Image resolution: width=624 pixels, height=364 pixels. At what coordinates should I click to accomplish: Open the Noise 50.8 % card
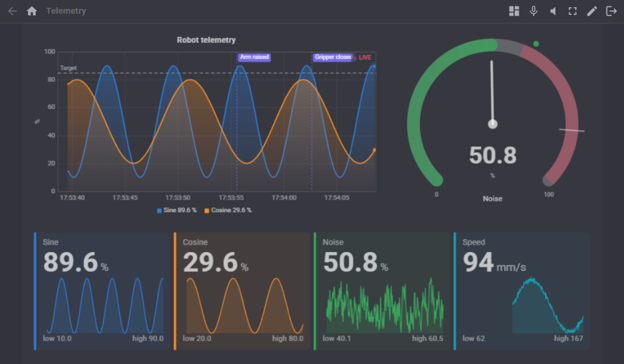[x=382, y=291]
